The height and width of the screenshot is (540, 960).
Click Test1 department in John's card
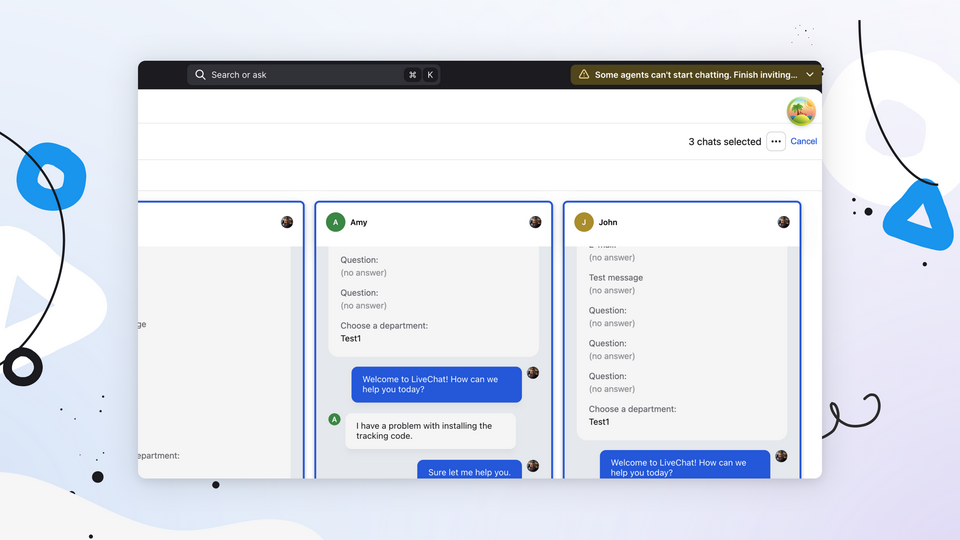(x=599, y=422)
